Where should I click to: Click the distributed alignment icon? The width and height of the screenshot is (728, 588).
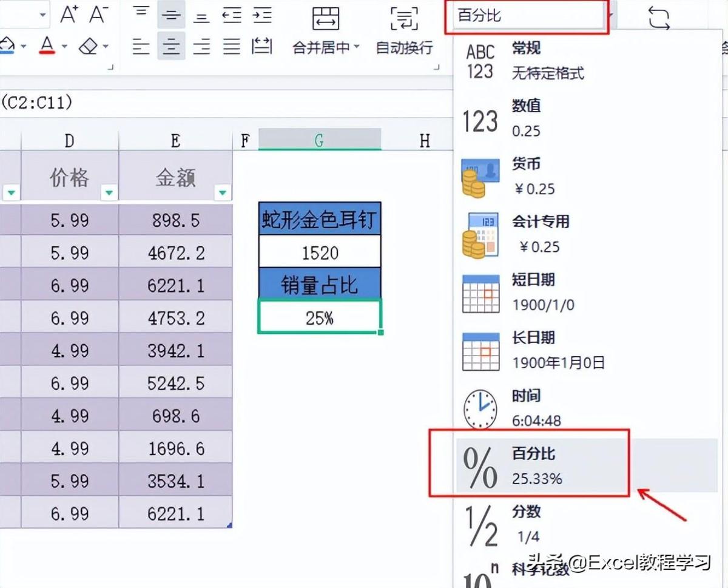(x=262, y=46)
